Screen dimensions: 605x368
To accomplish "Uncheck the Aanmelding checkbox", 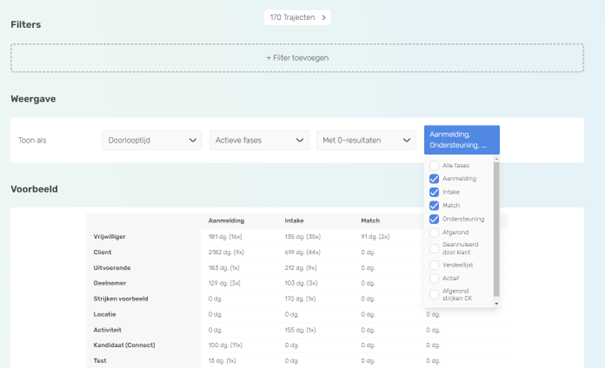I will pos(434,179).
